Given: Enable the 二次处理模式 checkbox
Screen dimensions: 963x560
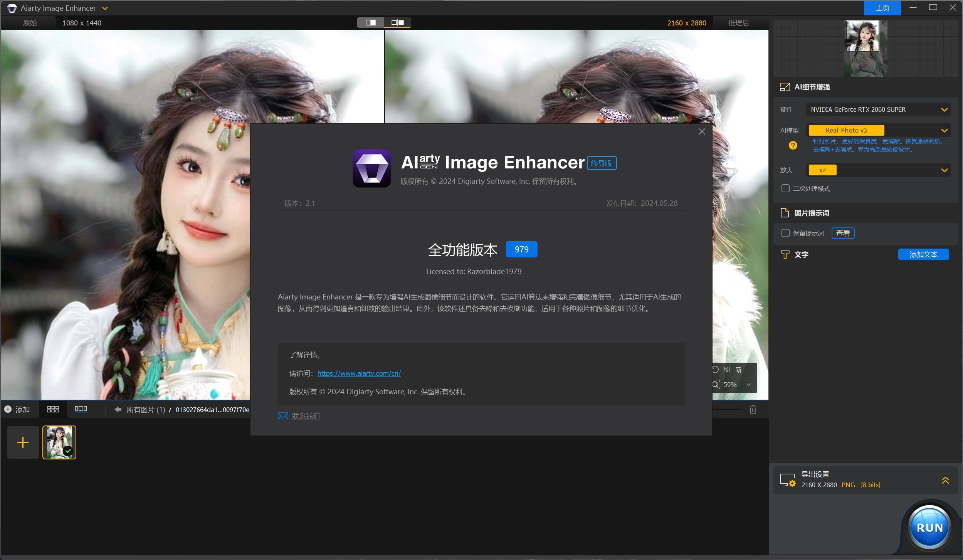Looking at the screenshot, I should (x=785, y=188).
